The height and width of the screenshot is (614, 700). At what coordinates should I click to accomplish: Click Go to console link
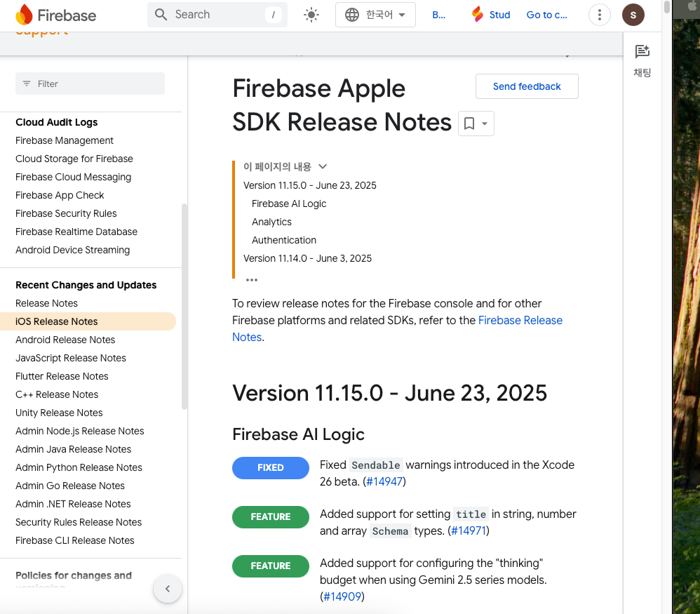pyautogui.click(x=546, y=15)
